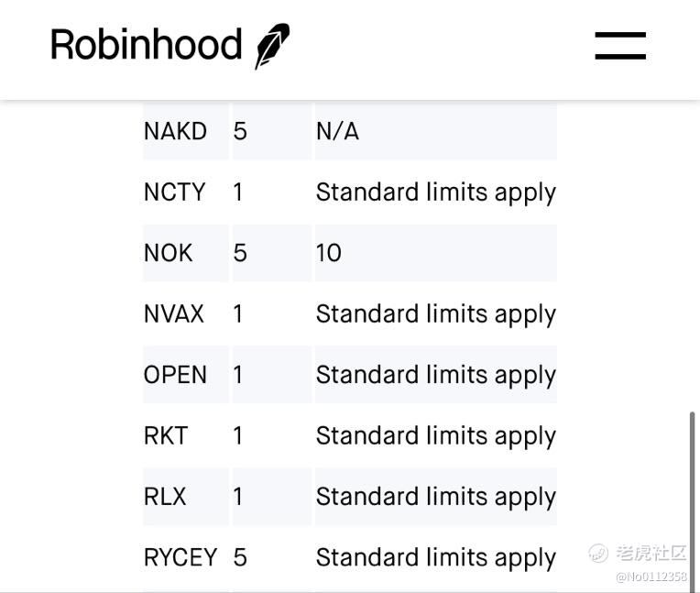700x593 pixels.
Task: Click the Robinhood feather logo icon
Action: (x=272, y=46)
